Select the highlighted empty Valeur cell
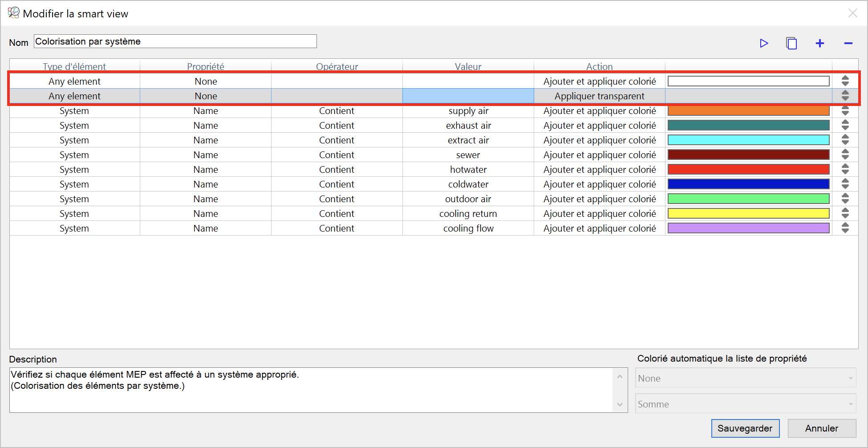The width and height of the screenshot is (868, 448). pos(468,96)
